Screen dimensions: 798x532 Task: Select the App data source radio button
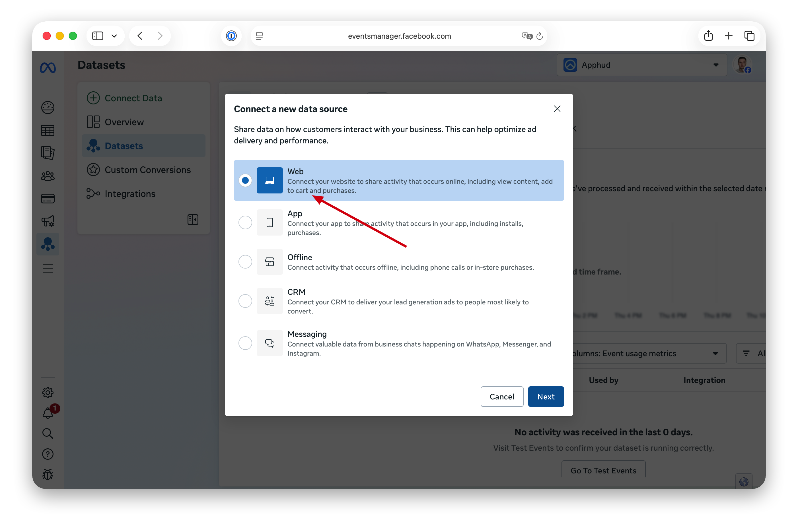pos(245,222)
